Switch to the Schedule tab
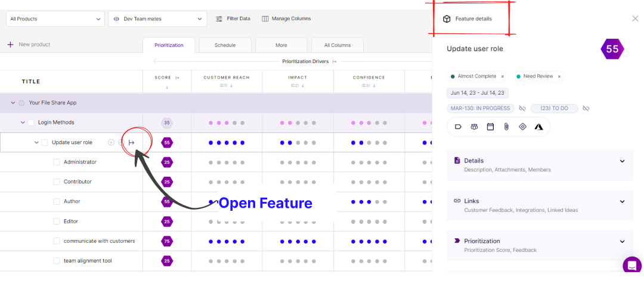Screen dimensions: 644x284 [225, 45]
